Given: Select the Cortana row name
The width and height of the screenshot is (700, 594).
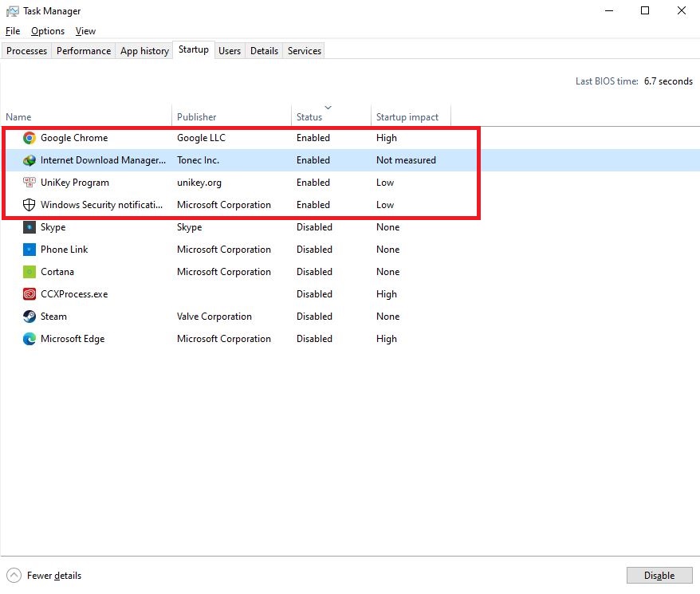Looking at the screenshot, I should tap(57, 272).
